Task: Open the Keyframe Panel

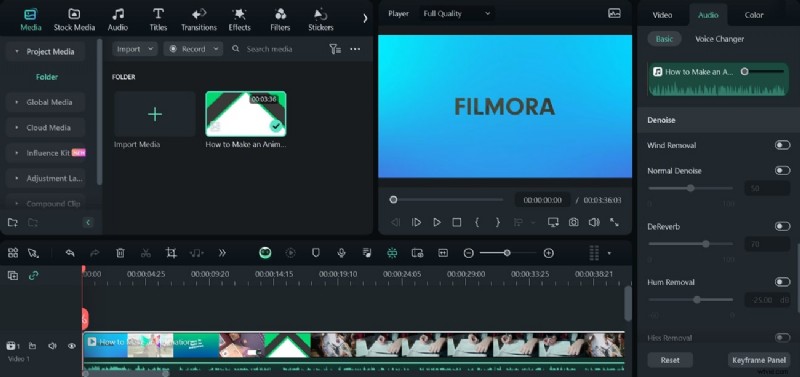Action: coord(759,360)
